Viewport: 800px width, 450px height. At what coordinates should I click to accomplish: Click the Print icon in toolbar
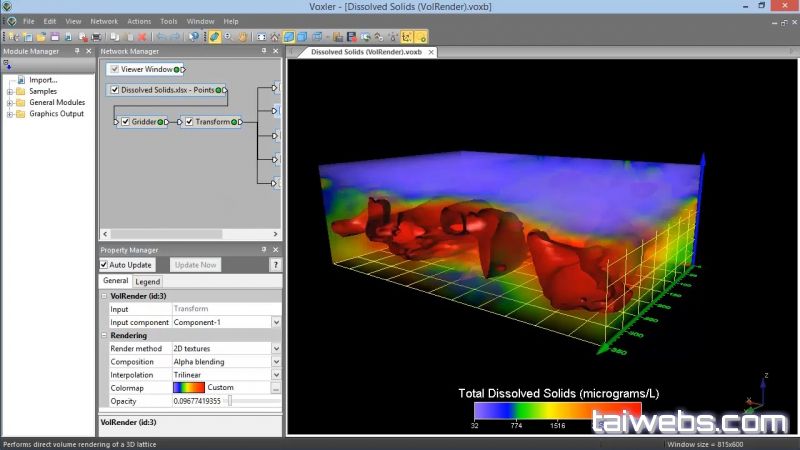click(x=96, y=37)
